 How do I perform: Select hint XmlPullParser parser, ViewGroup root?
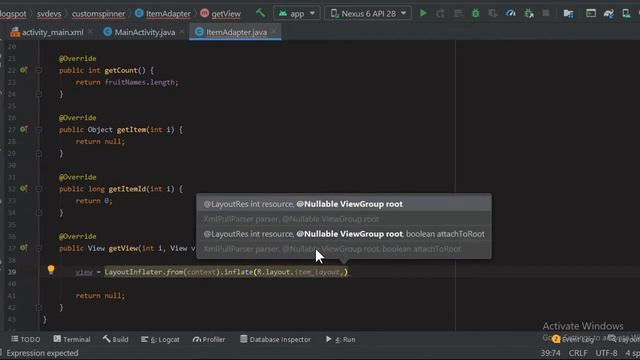[344, 219]
